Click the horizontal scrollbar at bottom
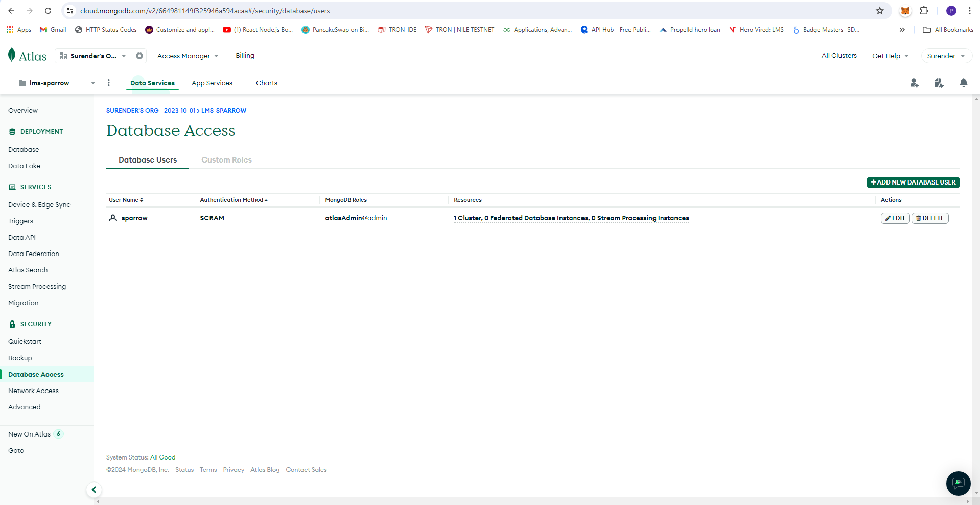 pos(533,501)
